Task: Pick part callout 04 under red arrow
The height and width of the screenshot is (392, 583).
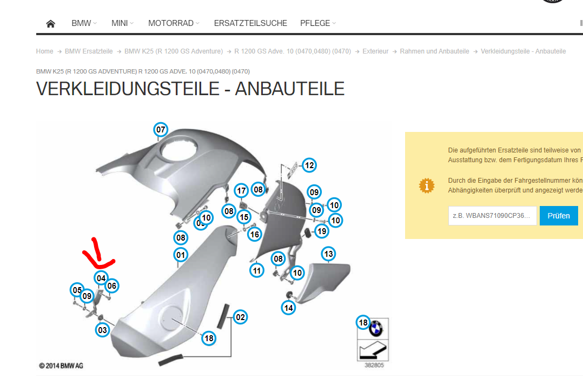Action: [x=101, y=278]
